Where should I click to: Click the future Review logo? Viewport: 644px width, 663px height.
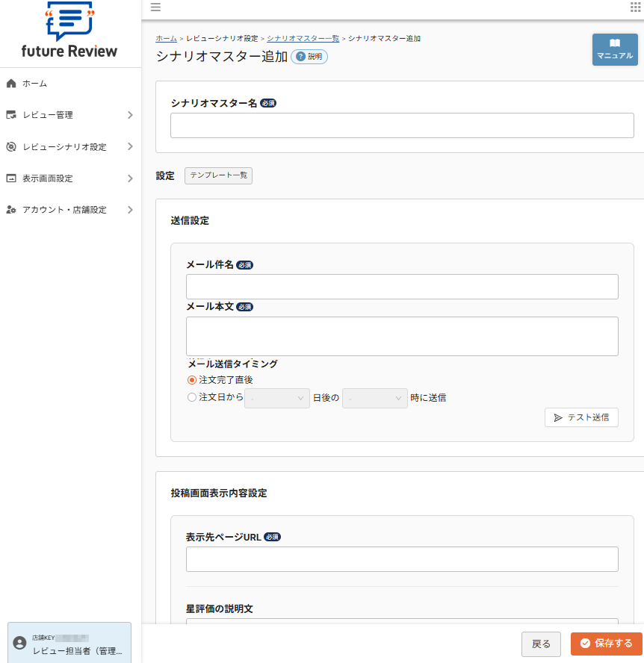[70, 33]
